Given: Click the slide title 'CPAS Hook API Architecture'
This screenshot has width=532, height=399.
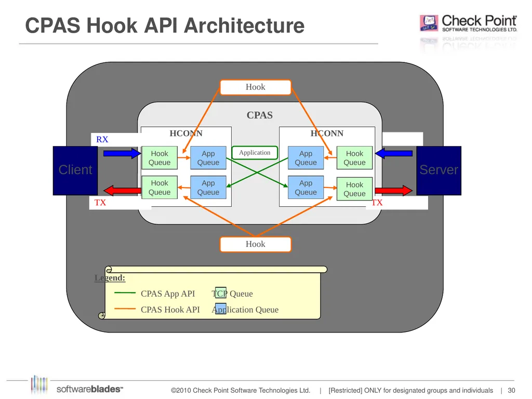Looking at the screenshot, I should click(x=165, y=25).
